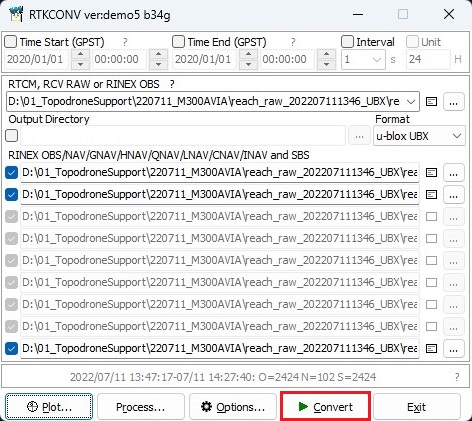Viewport: 472px width, 421px height.
Task: Uncheck the RINEX NAV output file checkbox
Action: click(x=12, y=195)
